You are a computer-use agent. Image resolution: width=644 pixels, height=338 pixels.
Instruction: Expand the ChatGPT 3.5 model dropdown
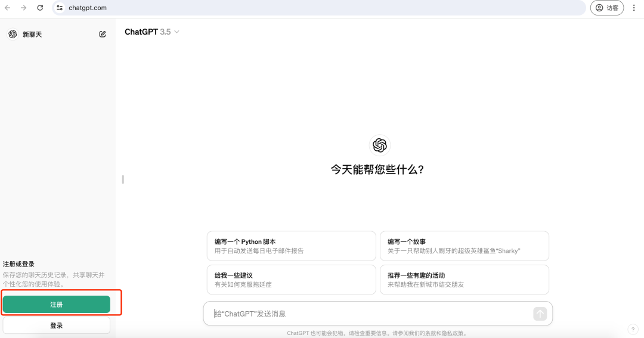click(152, 32)
